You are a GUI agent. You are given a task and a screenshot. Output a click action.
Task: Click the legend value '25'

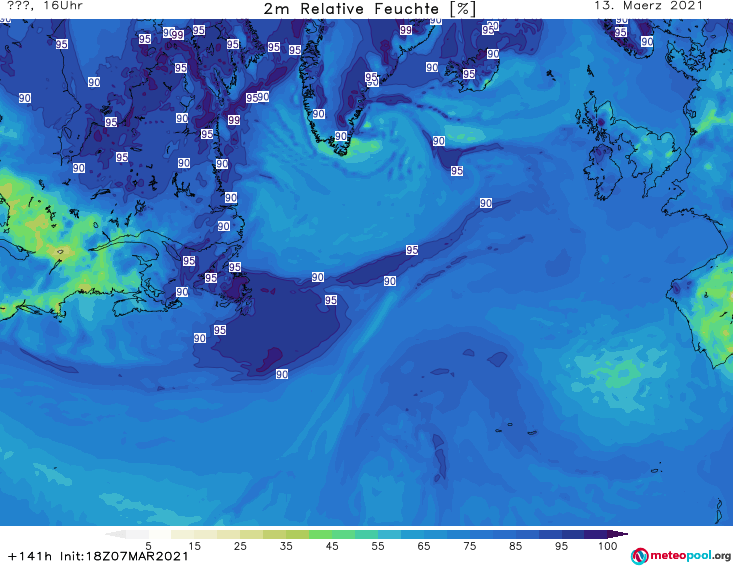pyautogui.click(x=240, y=546)
